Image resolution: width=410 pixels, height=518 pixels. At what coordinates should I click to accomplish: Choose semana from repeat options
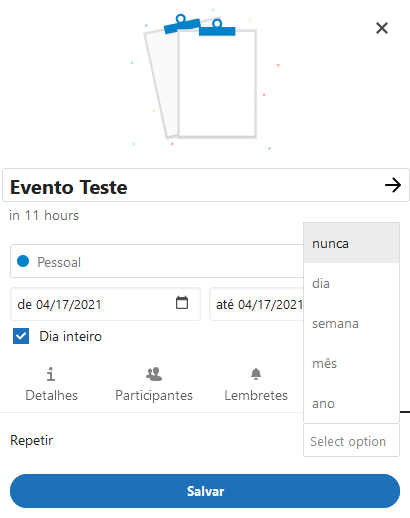(x=351, y=323)
